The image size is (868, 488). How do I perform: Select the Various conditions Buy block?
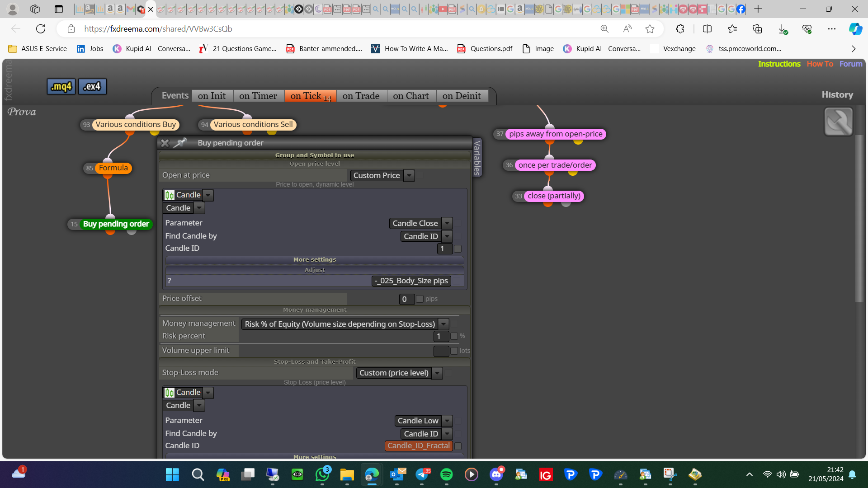(x=136, y=125)
